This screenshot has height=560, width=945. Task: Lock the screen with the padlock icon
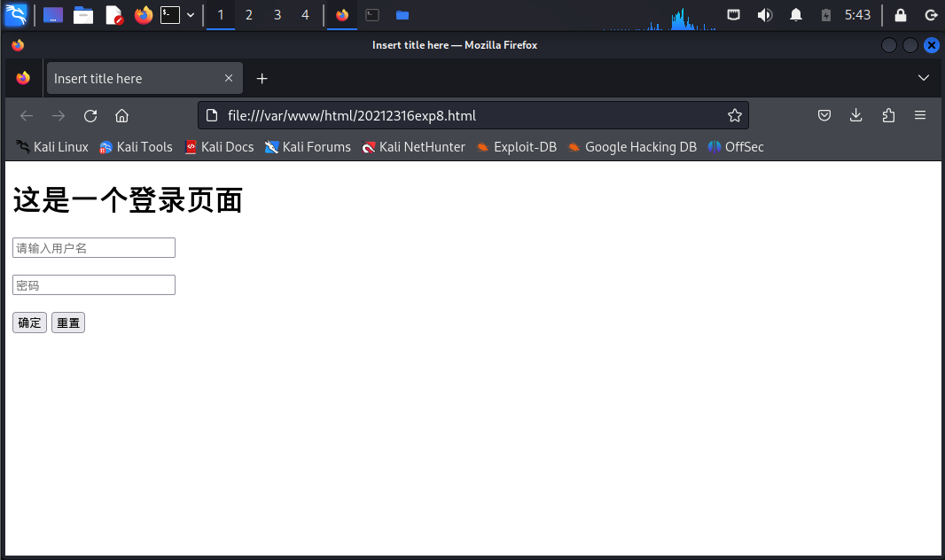901,15
